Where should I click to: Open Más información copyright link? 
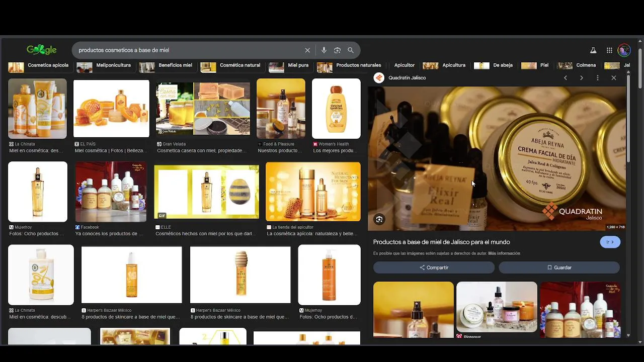click(x=504, y=253)
